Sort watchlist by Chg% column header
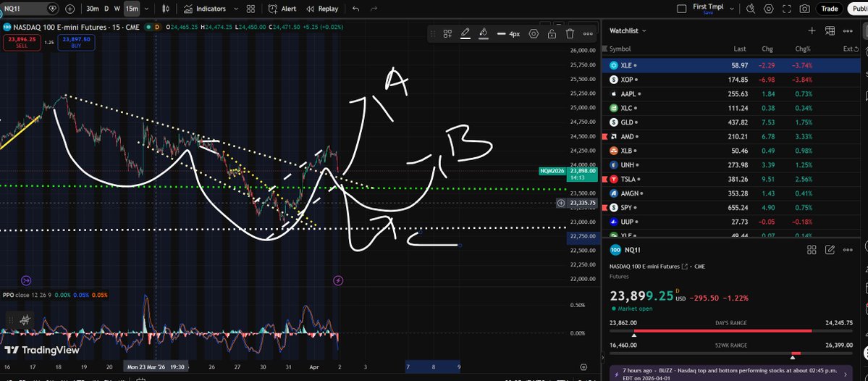This screenshot has width=868, height=381. 804,49
